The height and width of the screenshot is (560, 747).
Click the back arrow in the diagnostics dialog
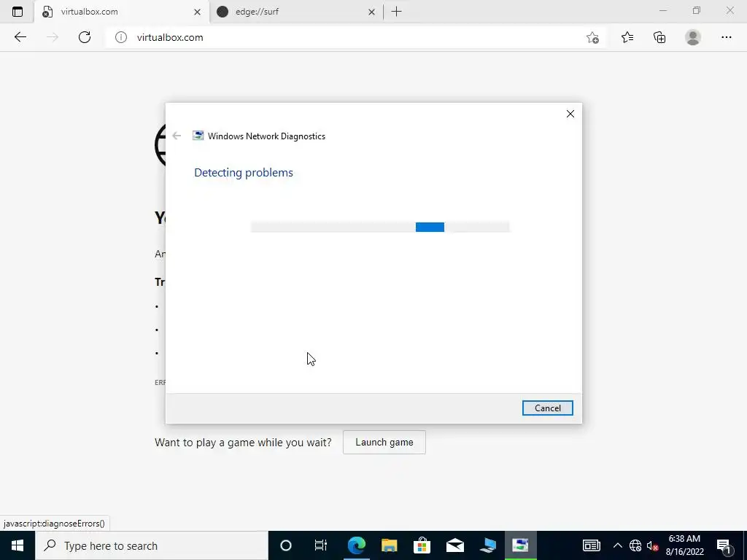[177, 136]
